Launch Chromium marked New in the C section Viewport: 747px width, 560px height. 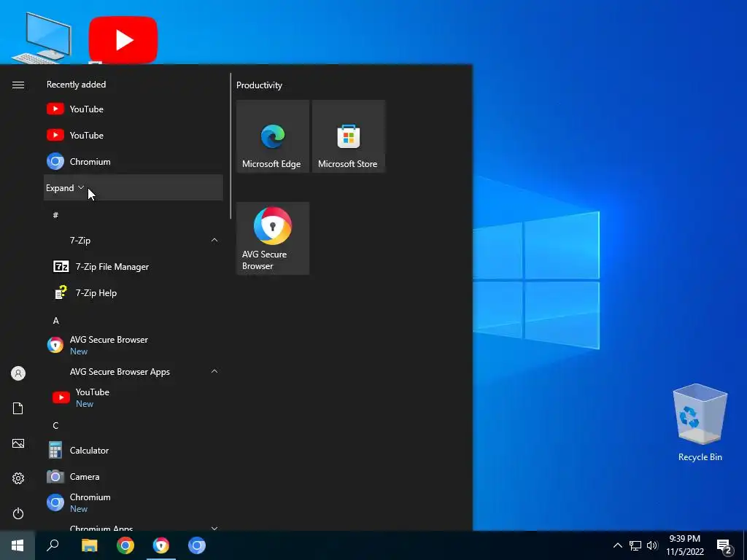(x=133, y=502)
